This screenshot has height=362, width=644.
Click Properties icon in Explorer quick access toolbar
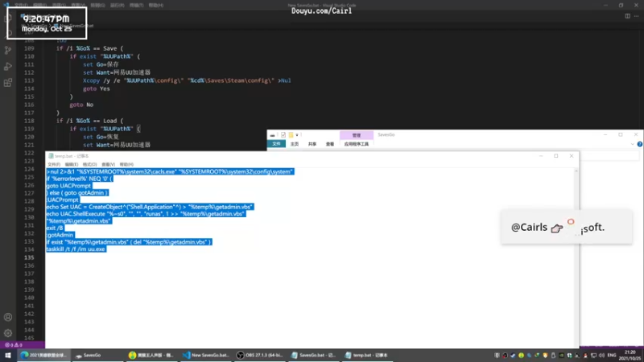(x=283, y=134)
